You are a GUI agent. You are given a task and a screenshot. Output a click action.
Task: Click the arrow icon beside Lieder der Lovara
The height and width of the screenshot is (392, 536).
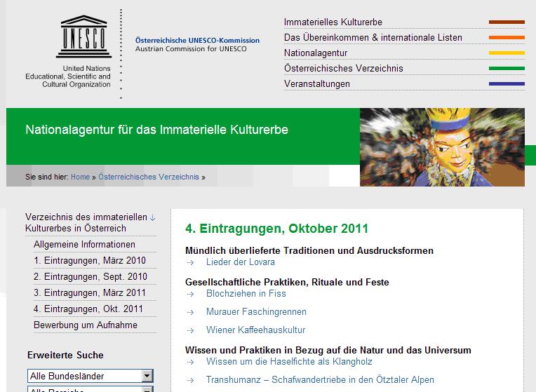pyautogui.click(x=190, y=262)
